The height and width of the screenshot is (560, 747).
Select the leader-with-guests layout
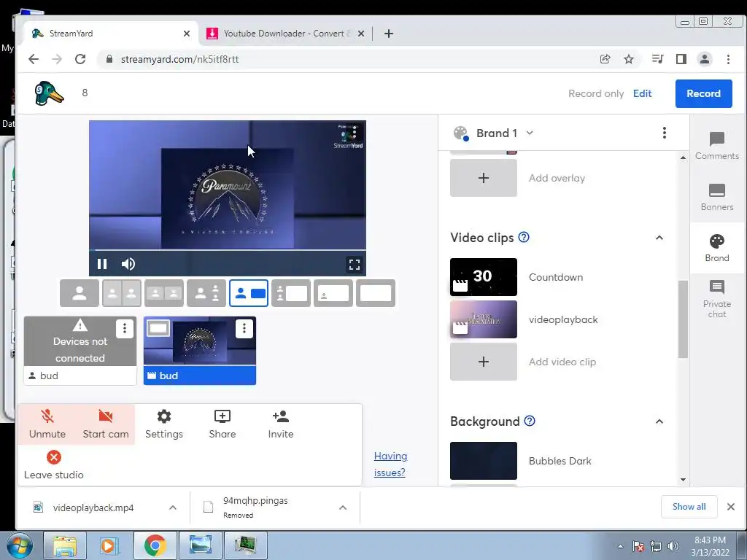pos(206,293)
